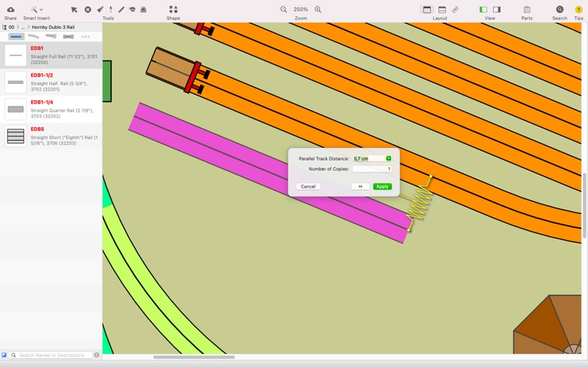Click the Number of Copies field
588x368 pixels.
372,169
